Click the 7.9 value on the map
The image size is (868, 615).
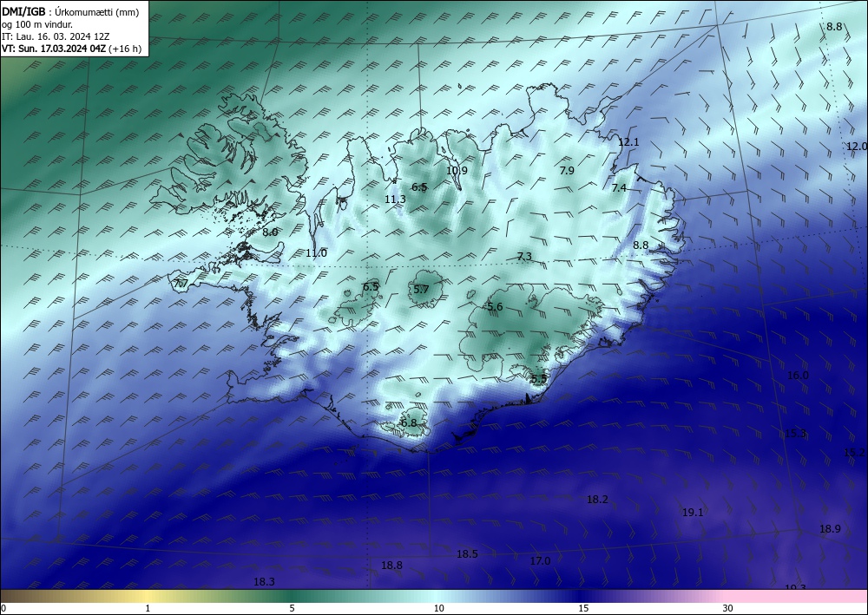567,170
